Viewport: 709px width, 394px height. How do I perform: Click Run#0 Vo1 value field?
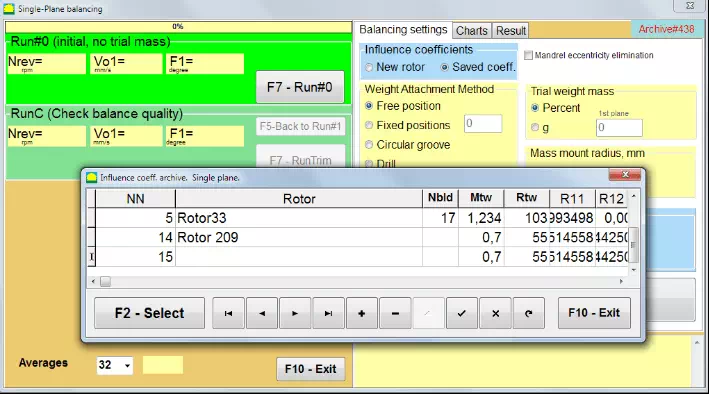(x=126, y=64)
